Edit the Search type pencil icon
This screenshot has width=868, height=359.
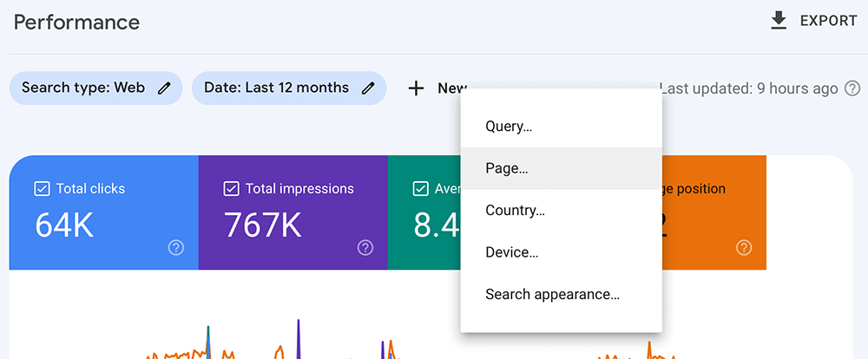point(164,88)
